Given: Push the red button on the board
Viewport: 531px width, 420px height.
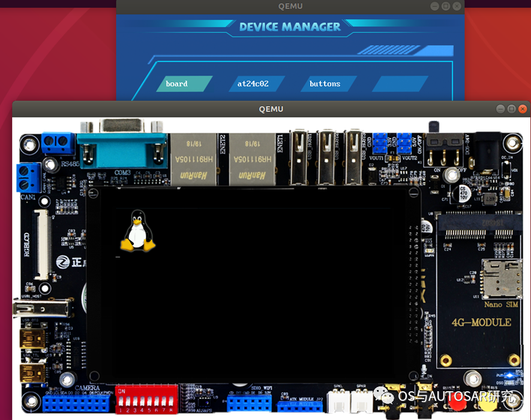Looking at the screenshot, I should (x=457, y=403).
